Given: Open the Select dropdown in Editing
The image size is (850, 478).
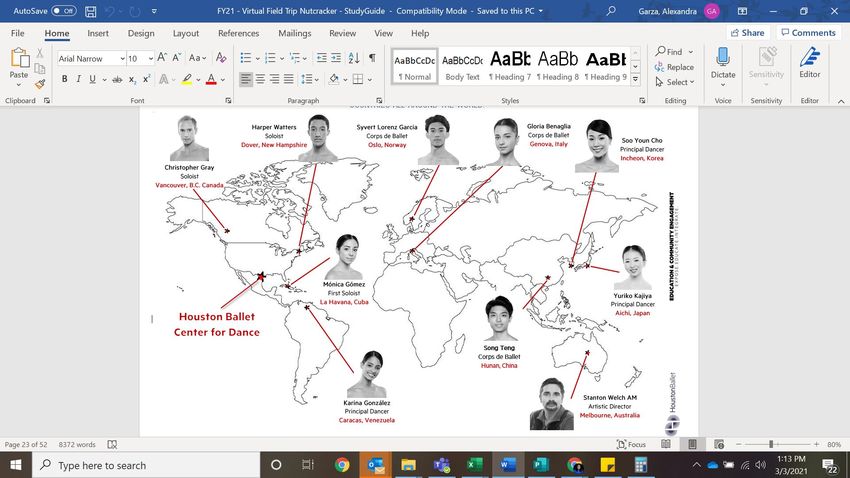Looking at the screenshot, I should coord(674,82).
